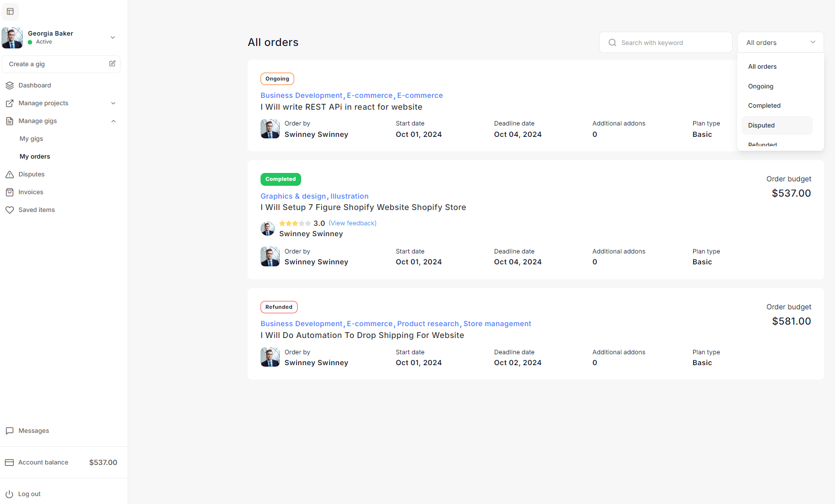Toggle the sidebar panel icon
Viewport: 835px width, 504px height.
point(10,11)
